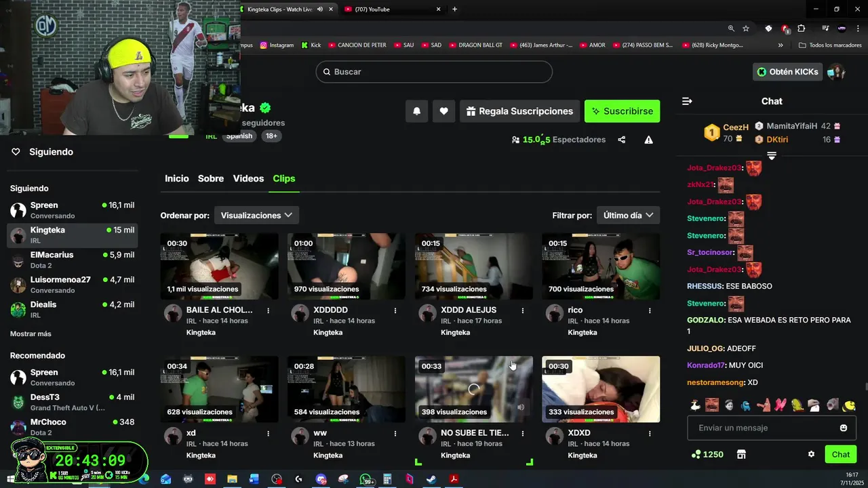Switch to the Sobre tab

click(211, 178)
